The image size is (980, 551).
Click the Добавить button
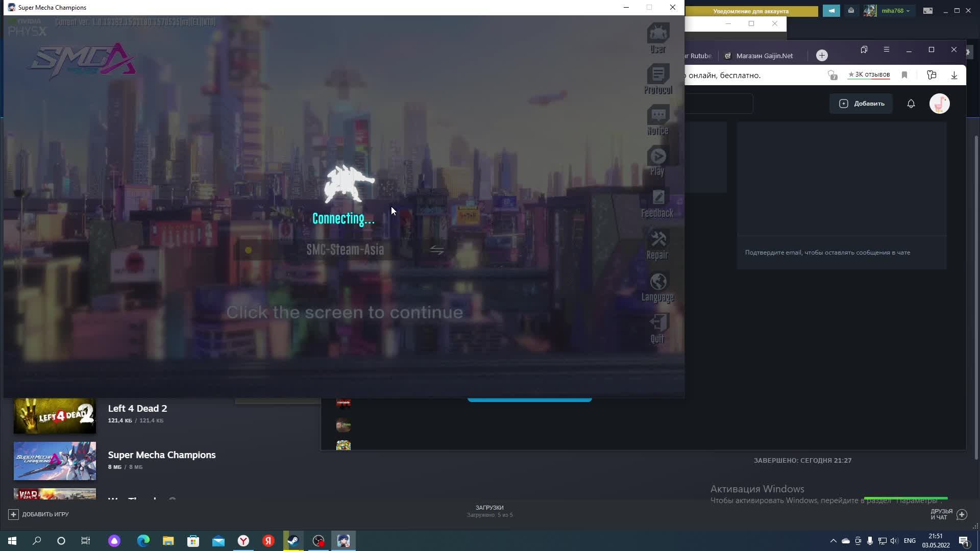pyautogui.click(x=862, y=104)
